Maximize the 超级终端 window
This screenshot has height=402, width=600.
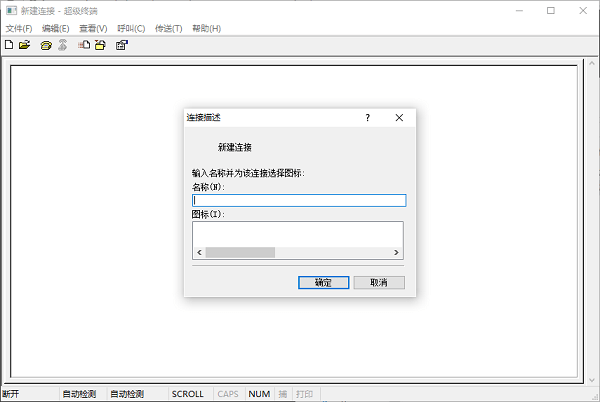click(x=551, y=11)
